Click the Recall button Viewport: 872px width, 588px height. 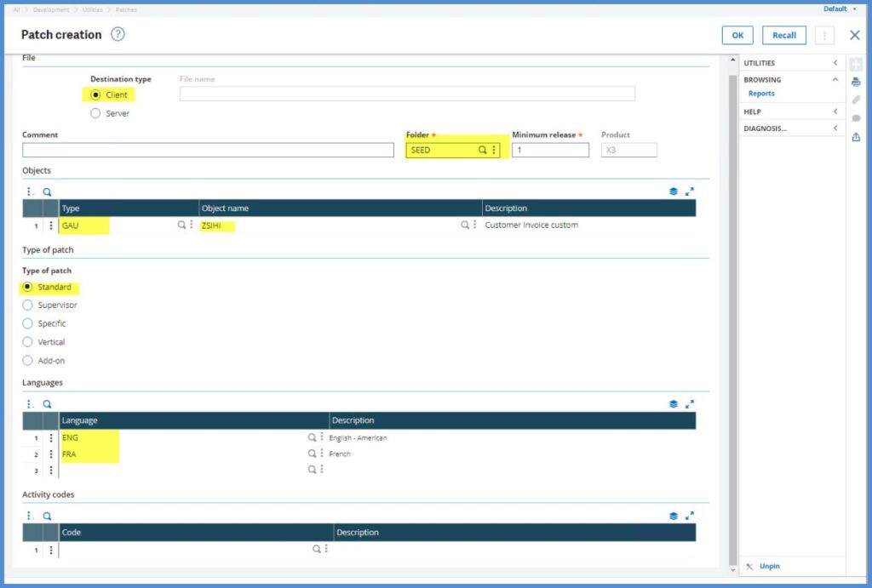coord(783,35)
